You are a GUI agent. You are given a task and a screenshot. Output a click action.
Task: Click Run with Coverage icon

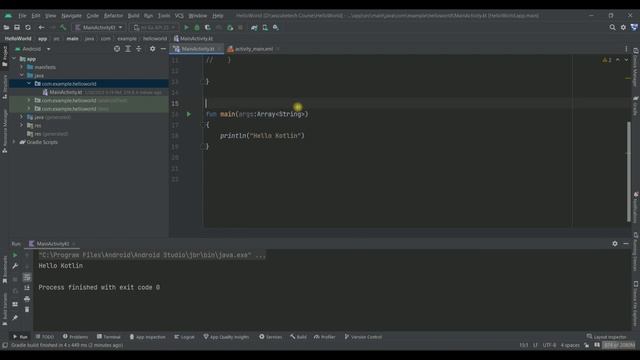coord(208,27)
